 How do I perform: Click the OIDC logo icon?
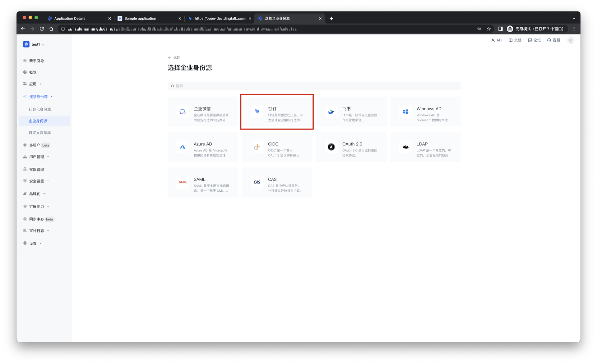click(257, 147)
